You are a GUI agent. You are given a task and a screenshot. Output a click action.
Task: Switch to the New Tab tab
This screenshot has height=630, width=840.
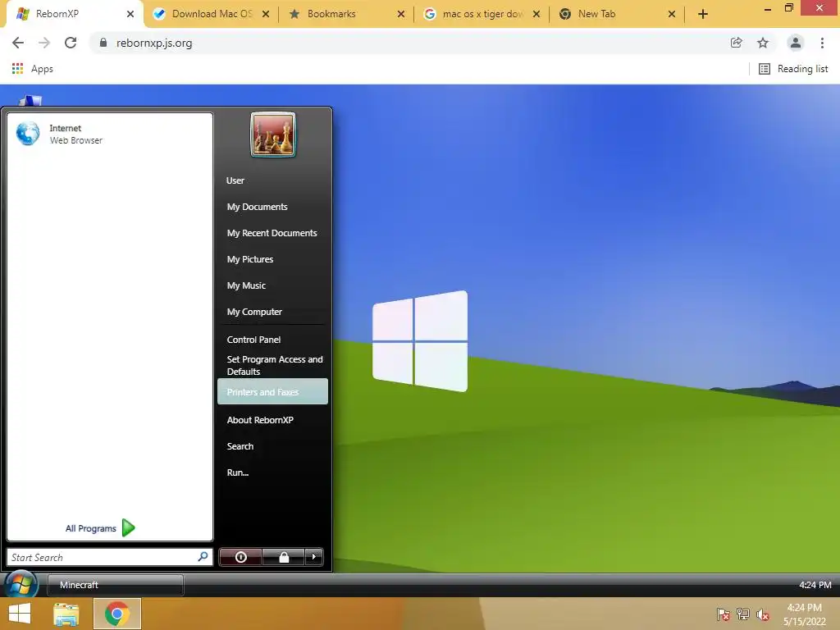click(x=616, y=14)
